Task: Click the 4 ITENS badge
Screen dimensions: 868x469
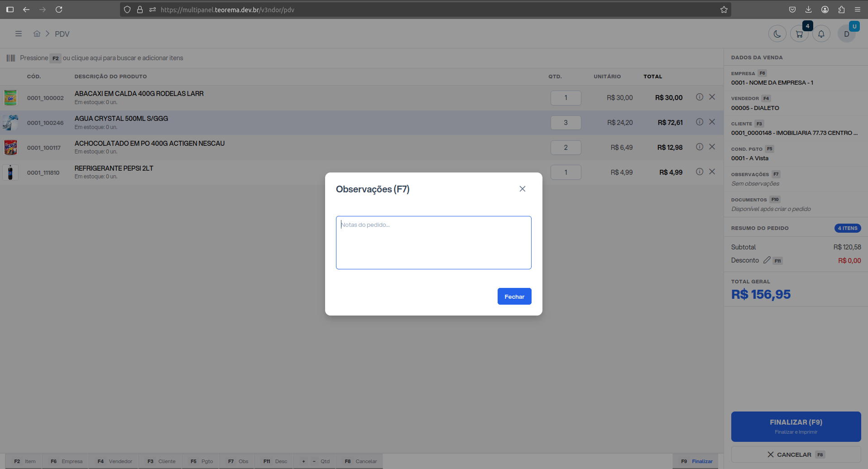Action: (x=848, y=228)
